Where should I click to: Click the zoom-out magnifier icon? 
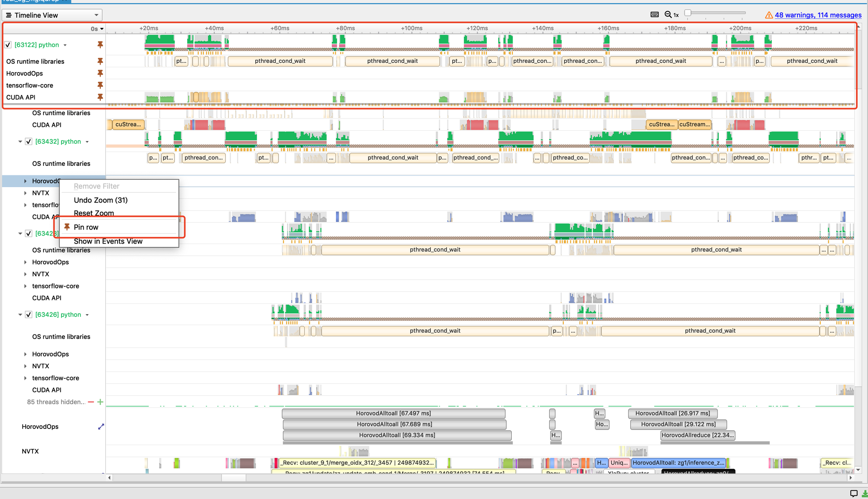tap(669, 14)
